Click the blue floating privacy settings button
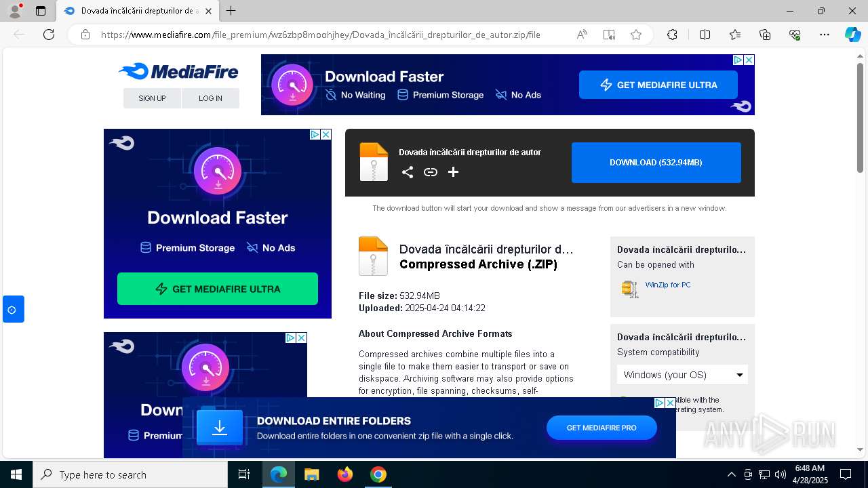The image size is (868, 488). pyautogui.click(x=12, y=309)
